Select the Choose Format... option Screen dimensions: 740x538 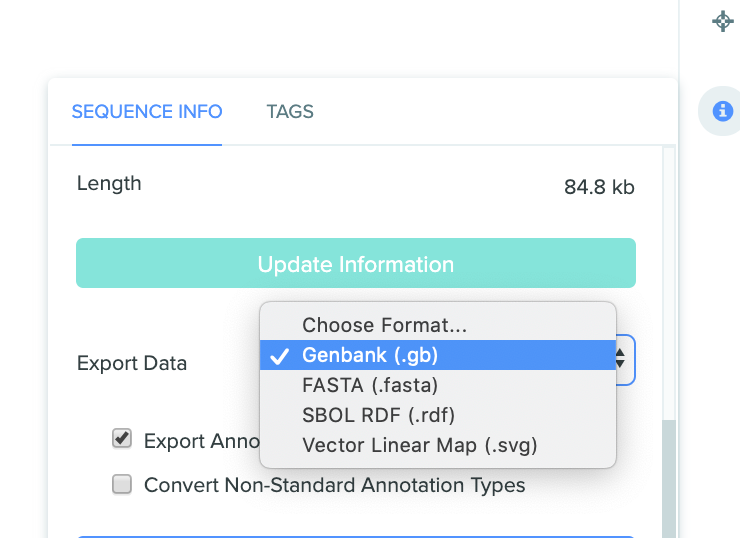tap(438, 325)
